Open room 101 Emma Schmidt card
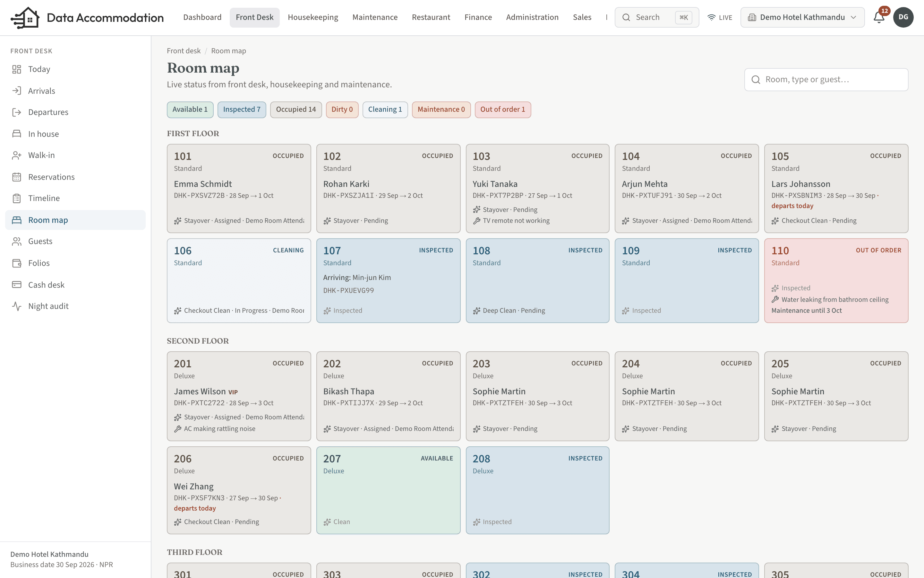924x578 pixels. tap(239, 188)
